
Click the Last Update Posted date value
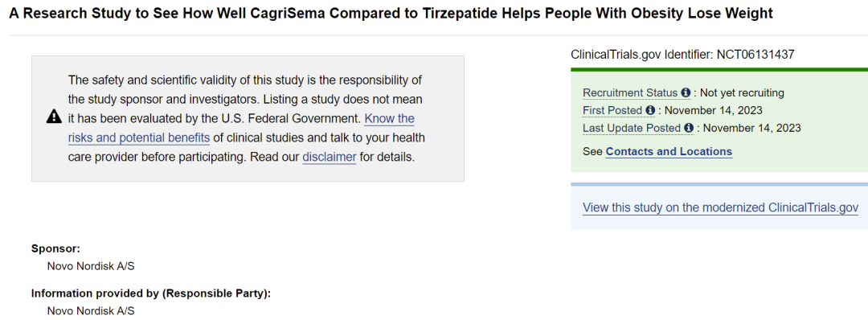pyautogui.click(x=751, y=128)
